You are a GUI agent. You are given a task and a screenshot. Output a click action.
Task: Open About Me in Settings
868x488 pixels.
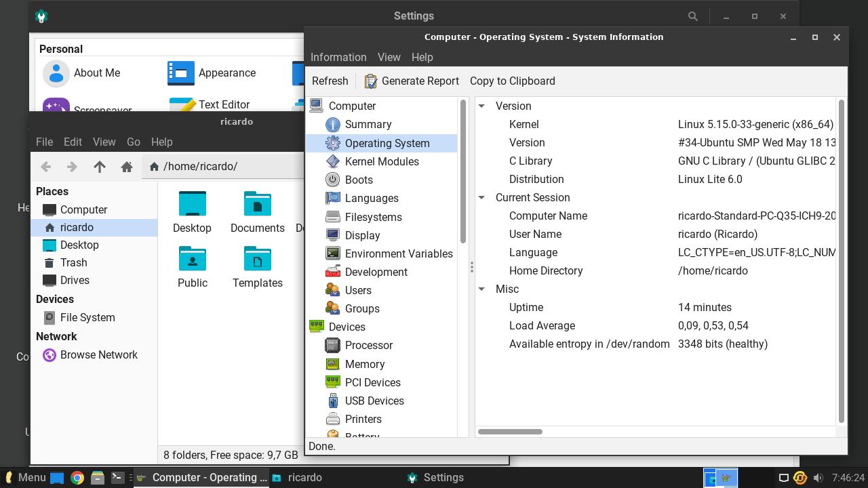82,73
